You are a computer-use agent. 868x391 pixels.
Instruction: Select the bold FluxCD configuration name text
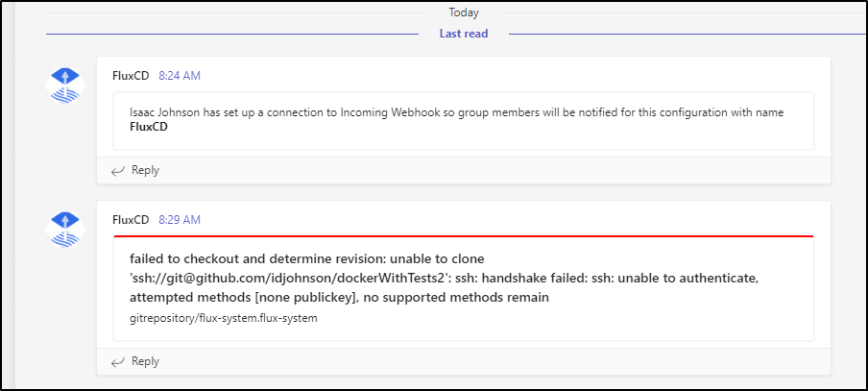[149, 127]
